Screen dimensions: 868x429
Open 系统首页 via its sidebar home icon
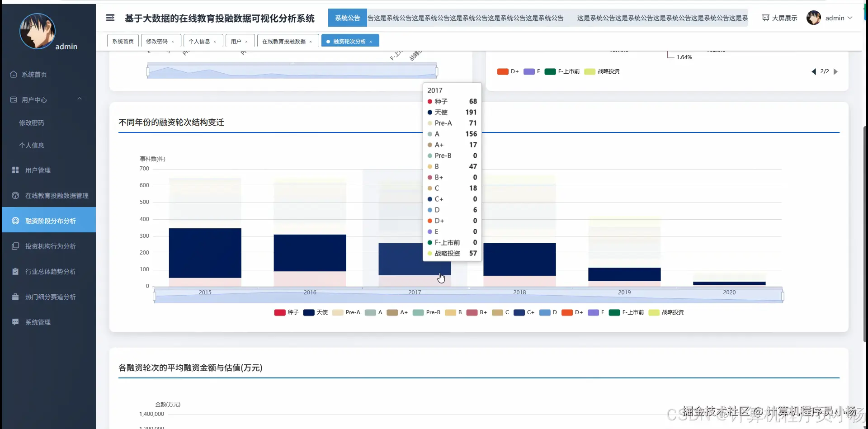point(14,75)
